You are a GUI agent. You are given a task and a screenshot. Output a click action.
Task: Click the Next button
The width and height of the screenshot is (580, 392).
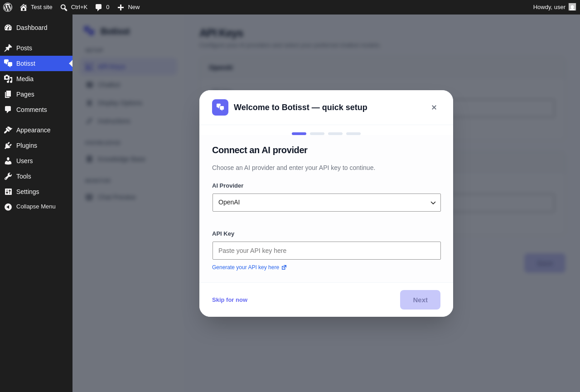[x=420, y=300]
